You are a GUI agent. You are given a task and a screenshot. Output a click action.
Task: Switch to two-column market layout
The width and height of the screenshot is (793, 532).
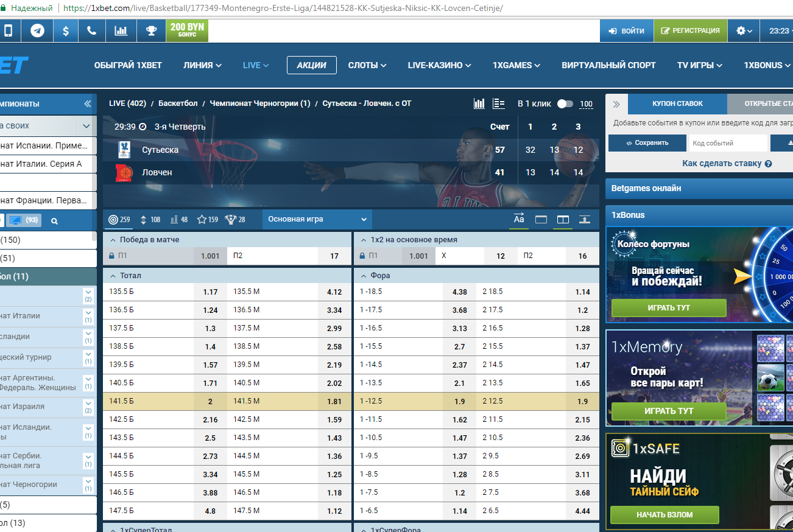[563, 220]
